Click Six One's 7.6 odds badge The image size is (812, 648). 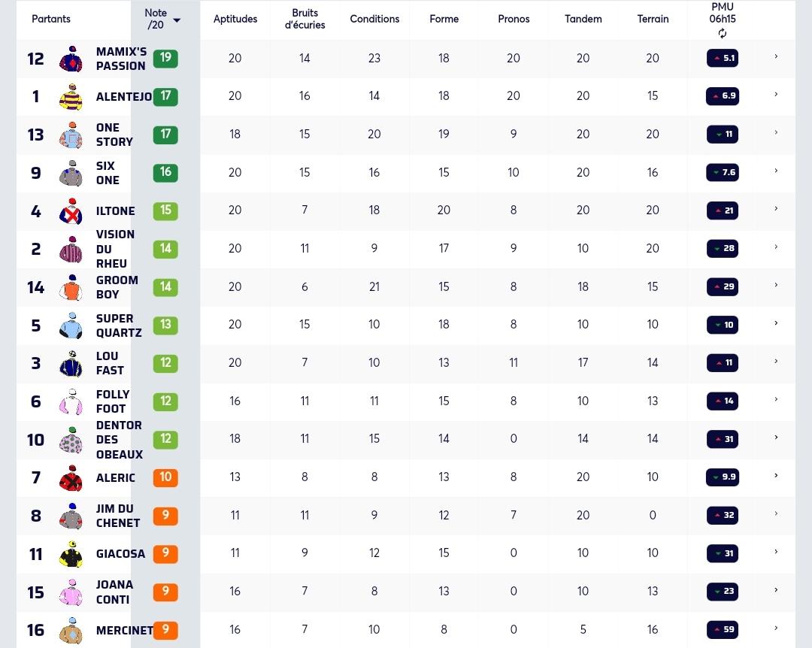(x=723, y=172)
